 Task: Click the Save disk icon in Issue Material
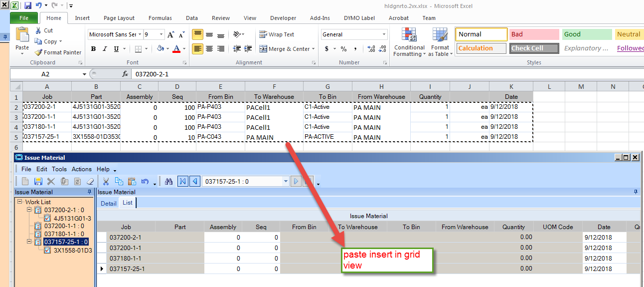(38, 181)
